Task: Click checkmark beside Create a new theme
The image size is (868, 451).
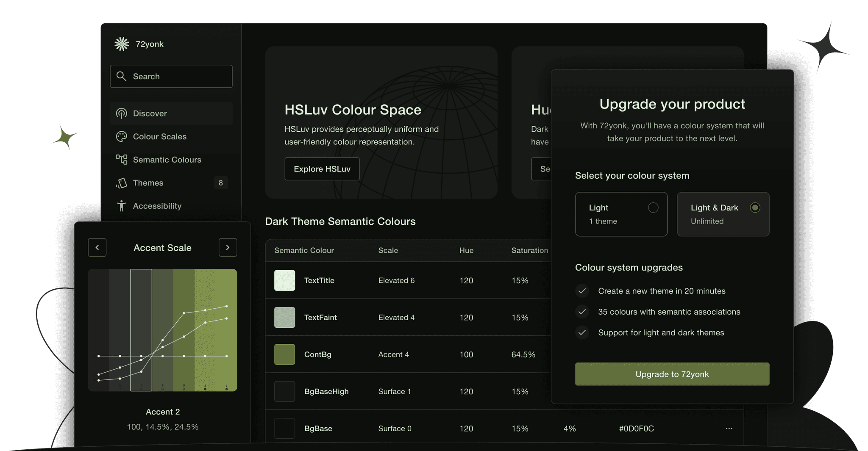Action: click(x=582, y=291)
